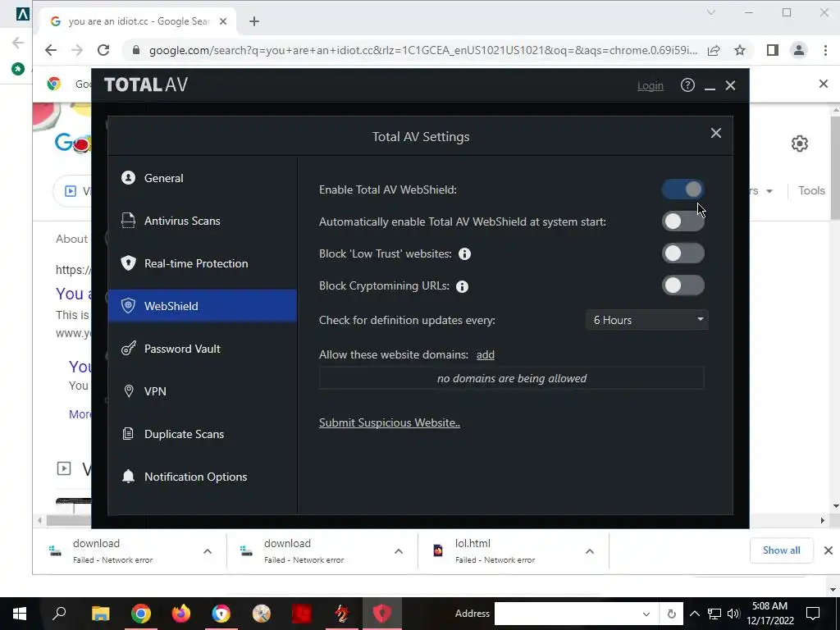This screenshot has height=630, width=840.
Task: Open the definition updates interval dropdown
Action: pos(647,320)
